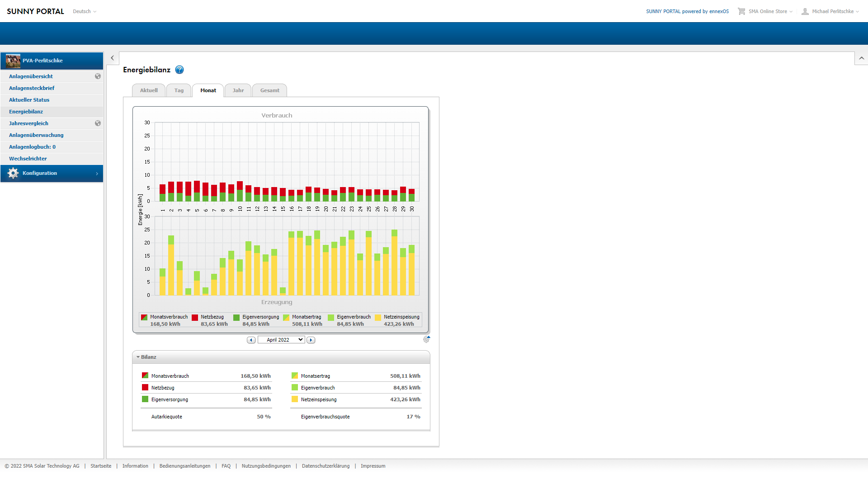Click the globe icon next to Jahresvergleich
This screenshot has width=868, height=488.
(98, 123)
